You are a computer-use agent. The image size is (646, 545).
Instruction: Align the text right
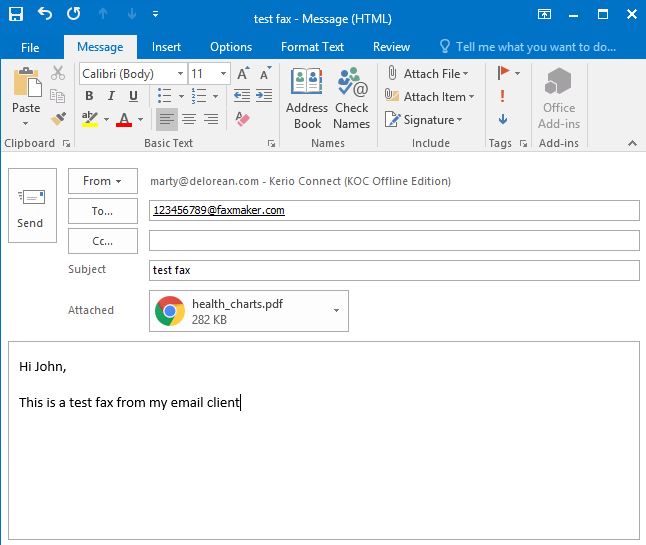(211, 119)
